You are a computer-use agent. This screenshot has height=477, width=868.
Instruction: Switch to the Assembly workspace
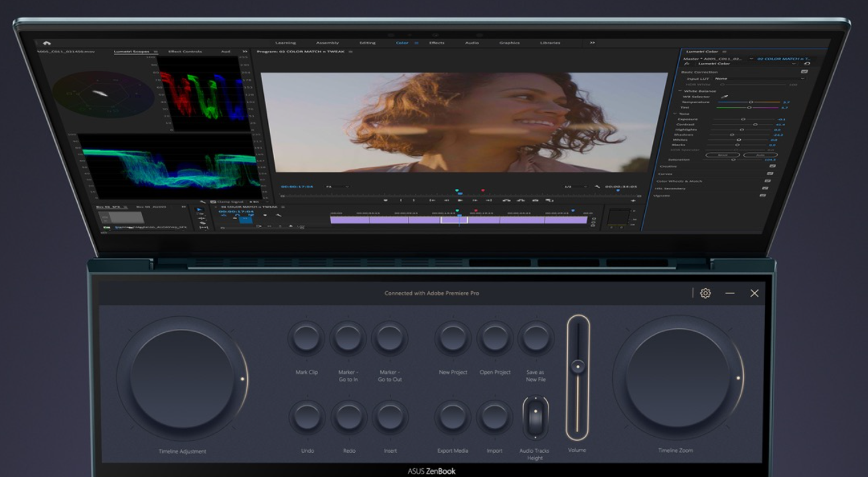tap(327, 43)
